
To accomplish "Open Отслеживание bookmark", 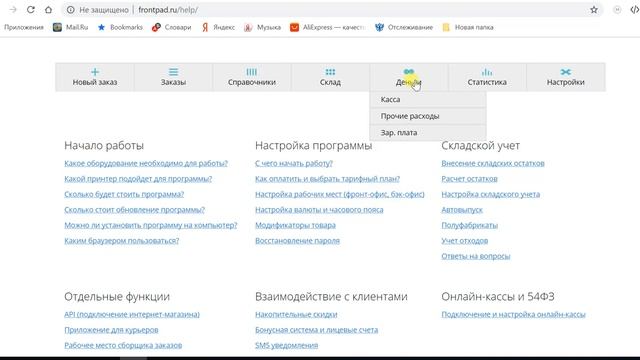I will (x=404, y=27).
